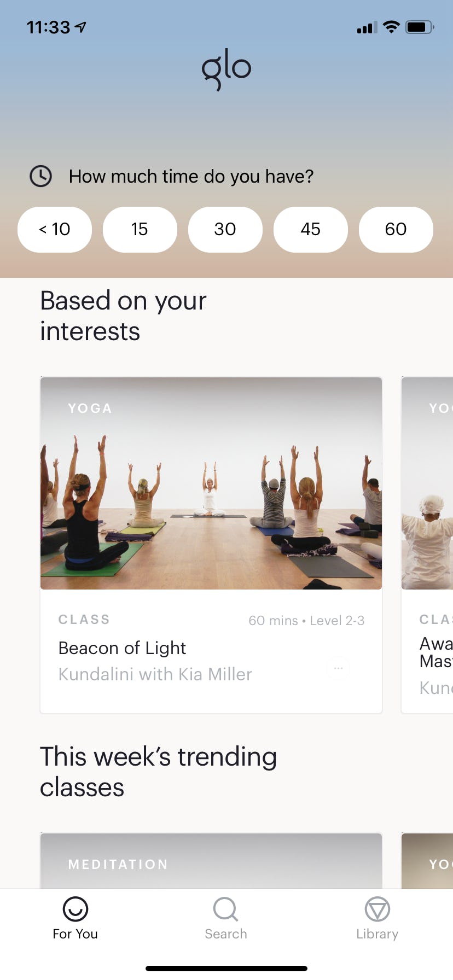Screen dimensions: 453x980
Task: Open more options on the Beacon of Light card
Action: coord(338,668)
